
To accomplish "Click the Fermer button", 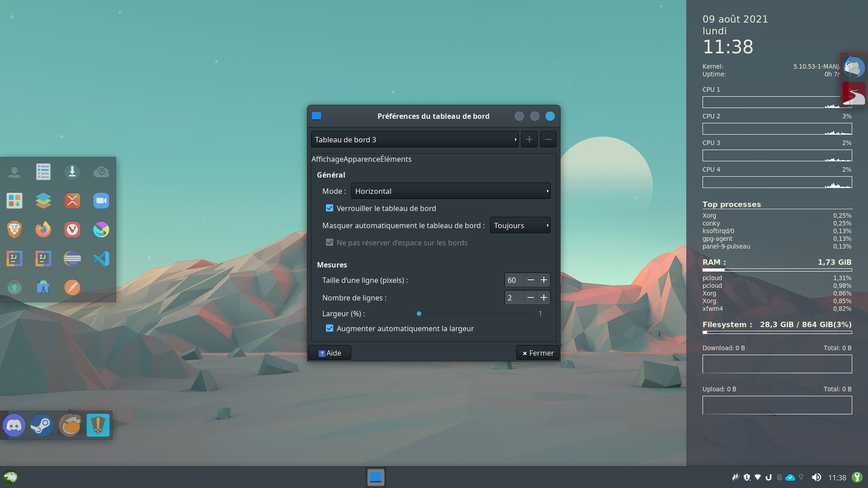I will [x=538, y=353].
